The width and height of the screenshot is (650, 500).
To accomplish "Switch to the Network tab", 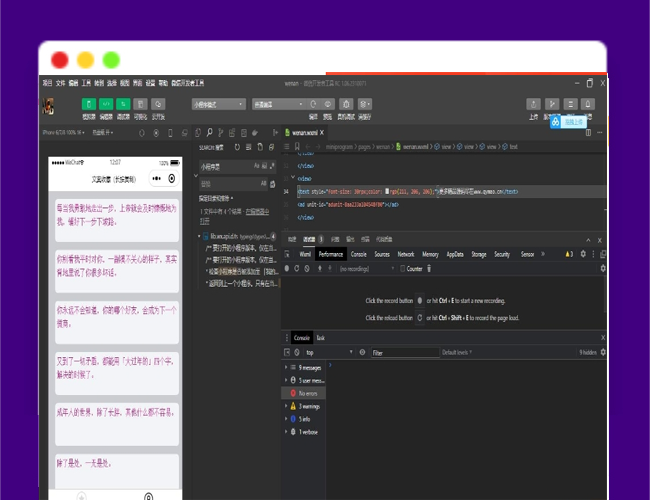I will (405, 254).
